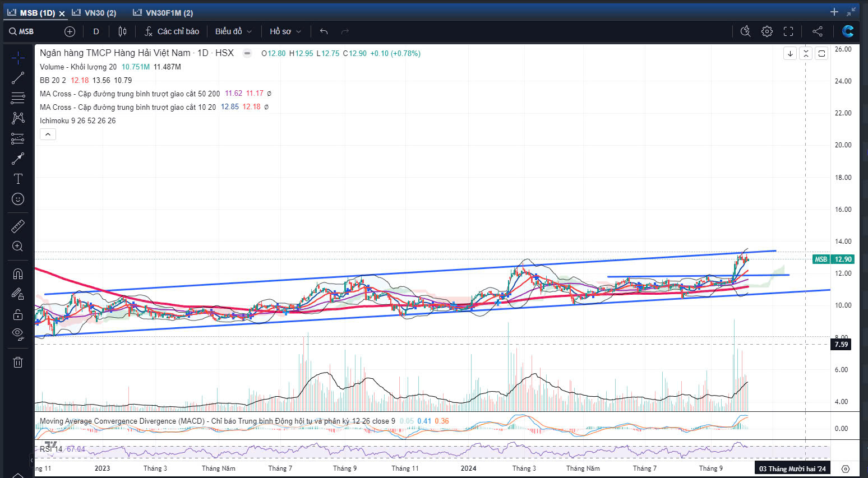Activate the zoom in tool
This screenshot has width=868, height=478.
[18, 247]
